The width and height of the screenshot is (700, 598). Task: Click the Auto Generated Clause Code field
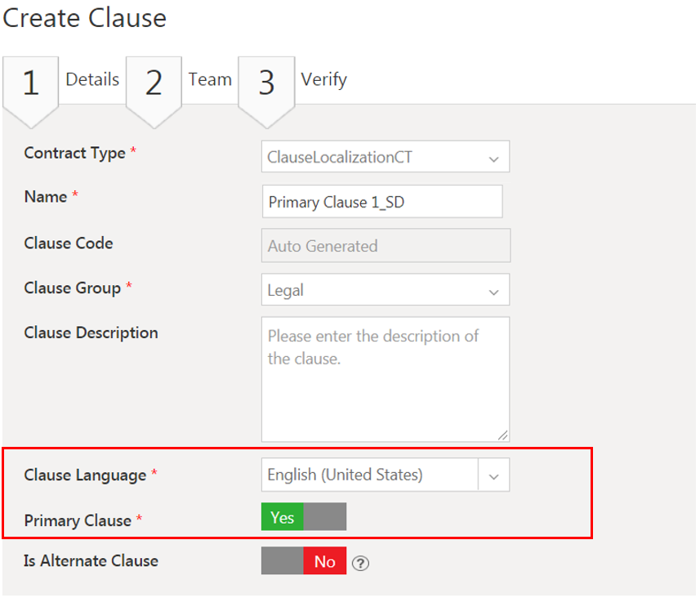[x=386, y=246]
